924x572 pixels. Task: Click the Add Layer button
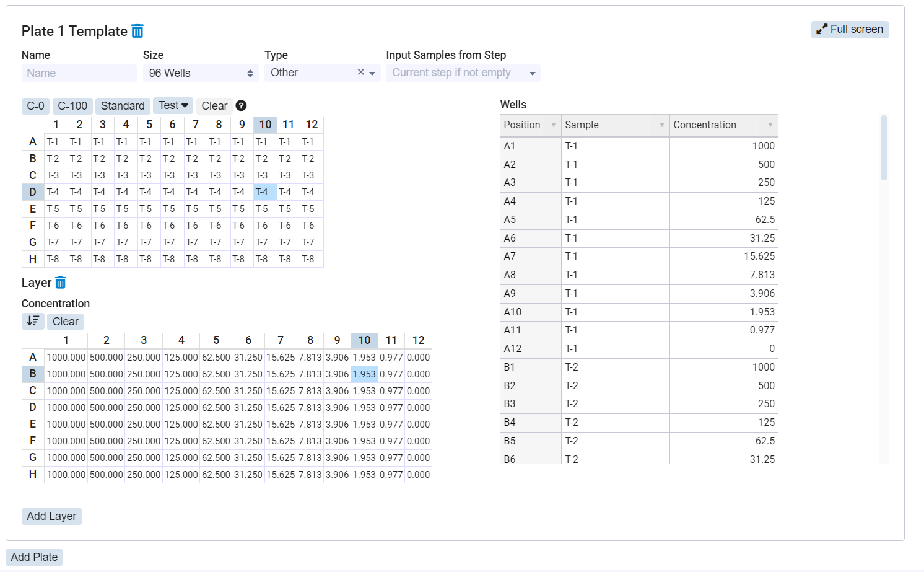pos(51,516)
